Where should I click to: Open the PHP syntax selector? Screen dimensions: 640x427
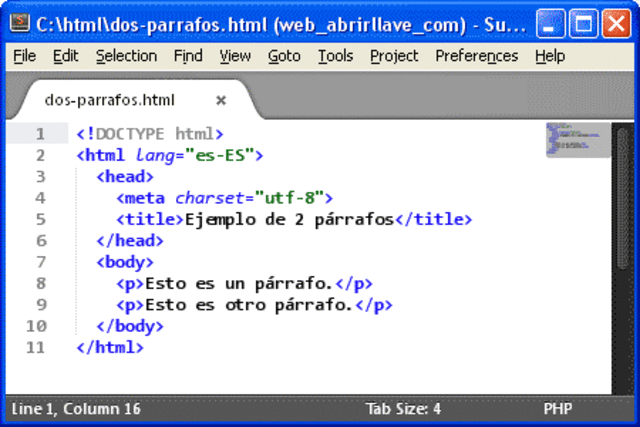coord(558,409)
